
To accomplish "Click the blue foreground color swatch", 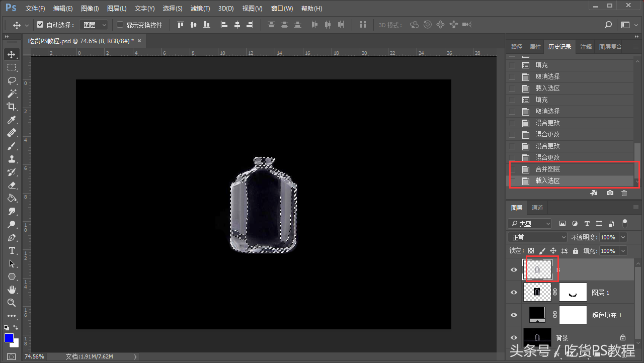I will click(9, 337).
